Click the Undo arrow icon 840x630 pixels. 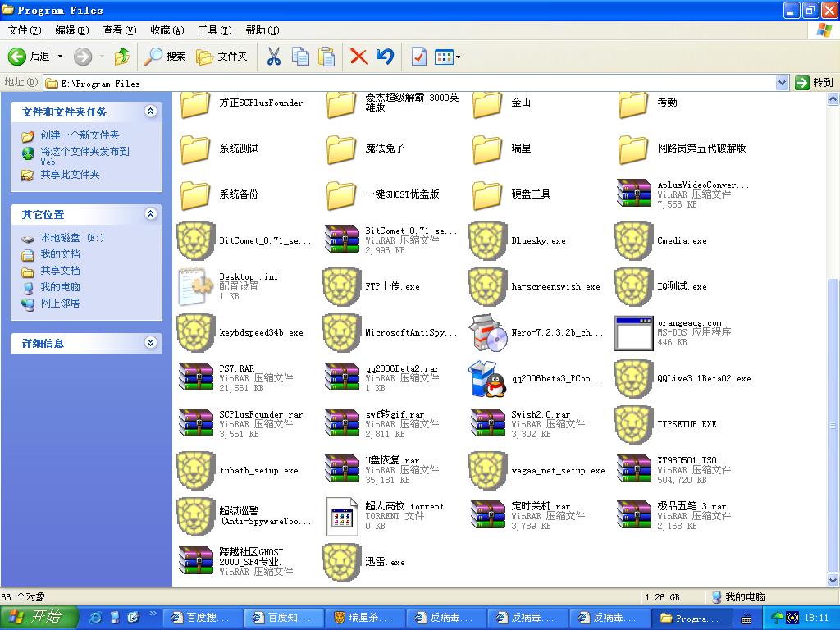pos(385,57)
